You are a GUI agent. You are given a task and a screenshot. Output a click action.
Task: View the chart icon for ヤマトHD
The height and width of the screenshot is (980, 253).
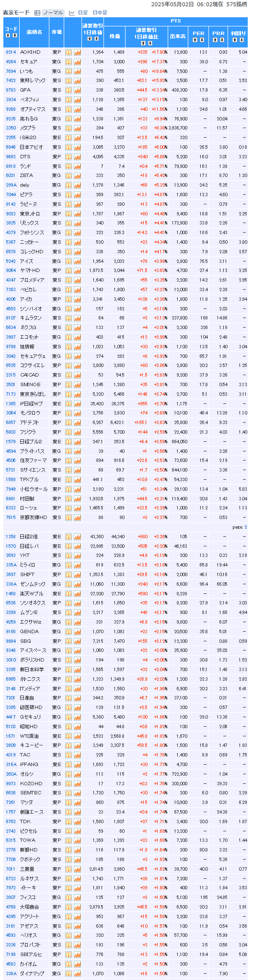pyautogui.click(x=77, y=271)
